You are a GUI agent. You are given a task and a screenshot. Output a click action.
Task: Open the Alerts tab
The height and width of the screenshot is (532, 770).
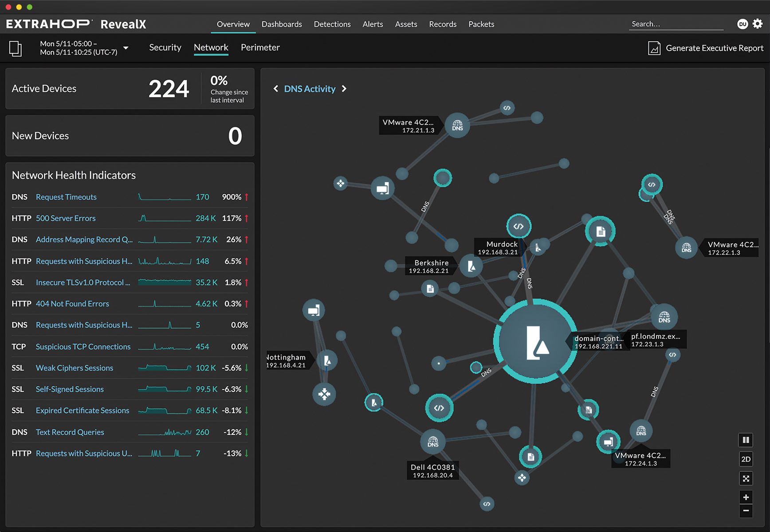tap(373, 24)
